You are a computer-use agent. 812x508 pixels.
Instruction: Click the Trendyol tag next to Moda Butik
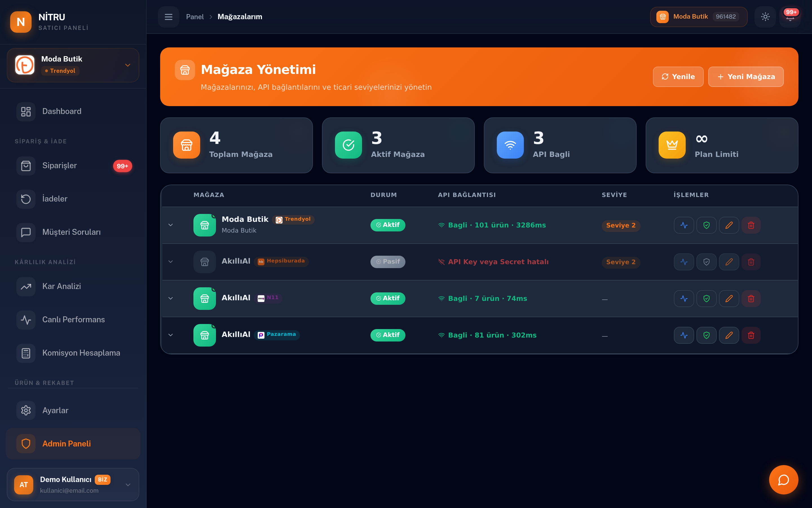(x=293, y=219)
